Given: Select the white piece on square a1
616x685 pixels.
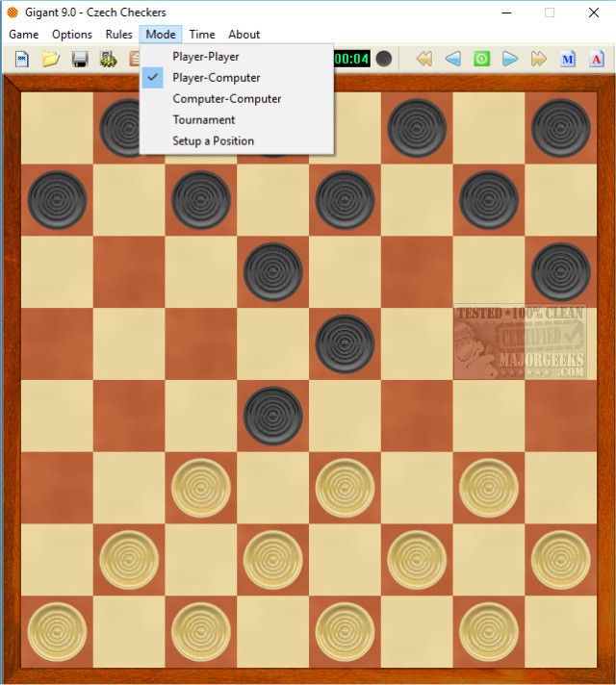Looking at the screenshot, I should tap(57, 632).
